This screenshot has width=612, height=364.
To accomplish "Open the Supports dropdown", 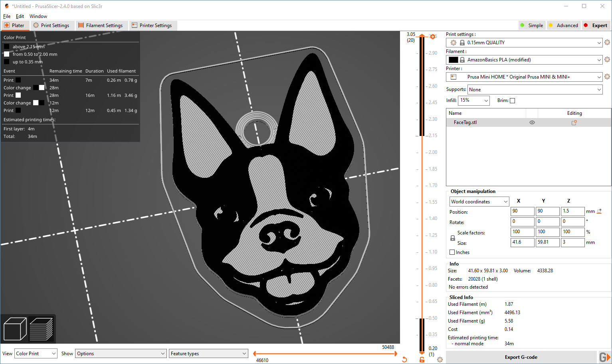I will pyautogui.click(x=535, y=90).
